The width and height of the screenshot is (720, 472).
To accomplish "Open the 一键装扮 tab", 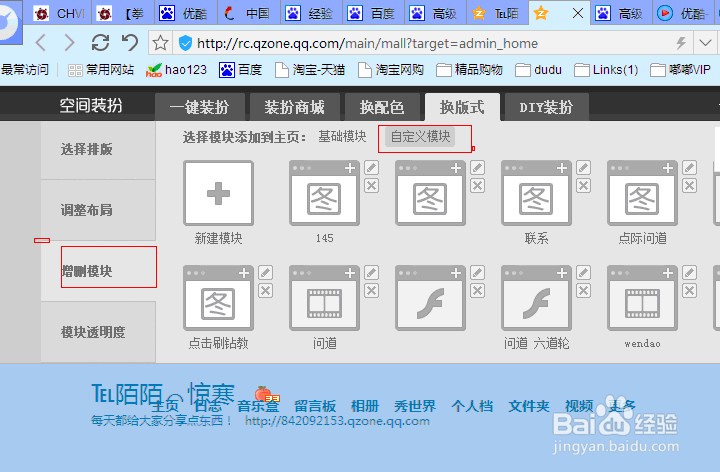I will [x=200, y=107].
